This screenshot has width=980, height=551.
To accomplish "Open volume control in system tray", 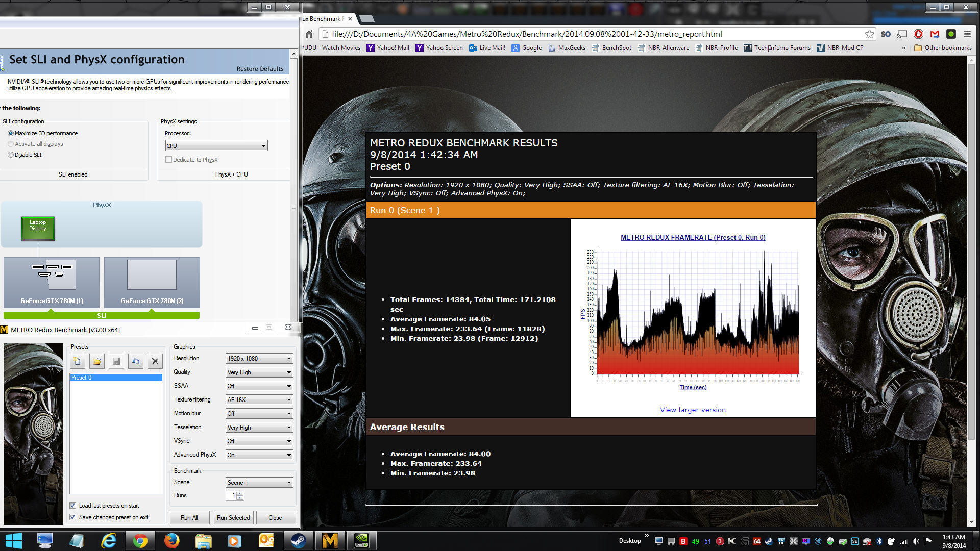I will coord(916,541).
